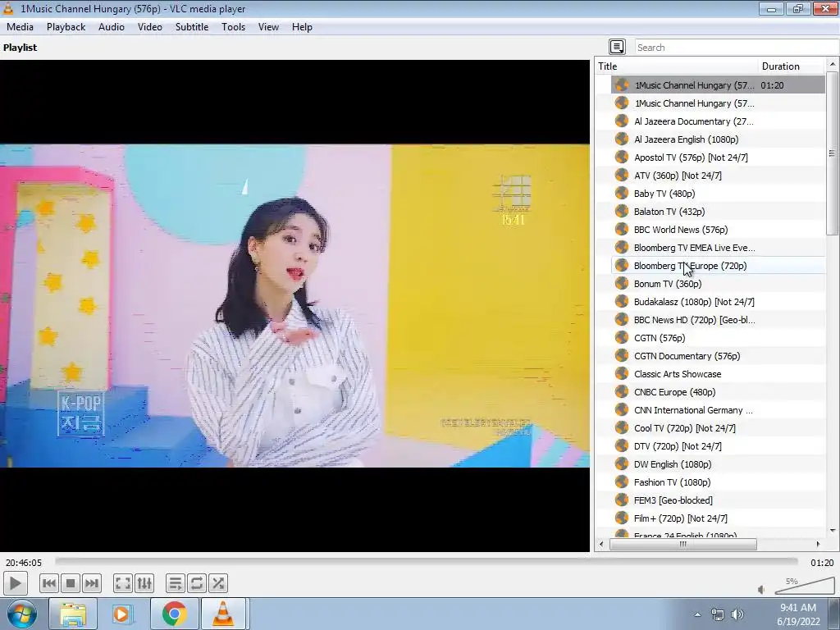
Task: Open the Help menu
Action: coord(302,27)
